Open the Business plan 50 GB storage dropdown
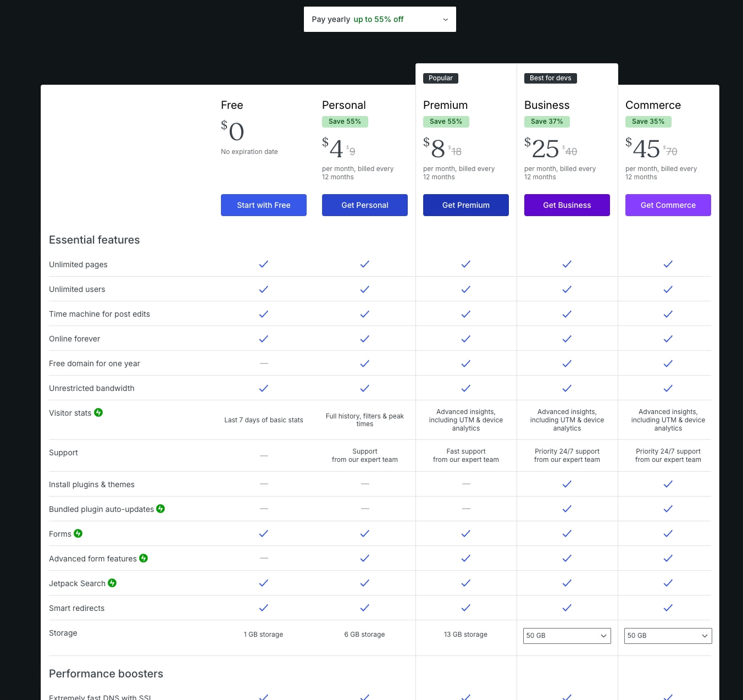 coord(567,636)
